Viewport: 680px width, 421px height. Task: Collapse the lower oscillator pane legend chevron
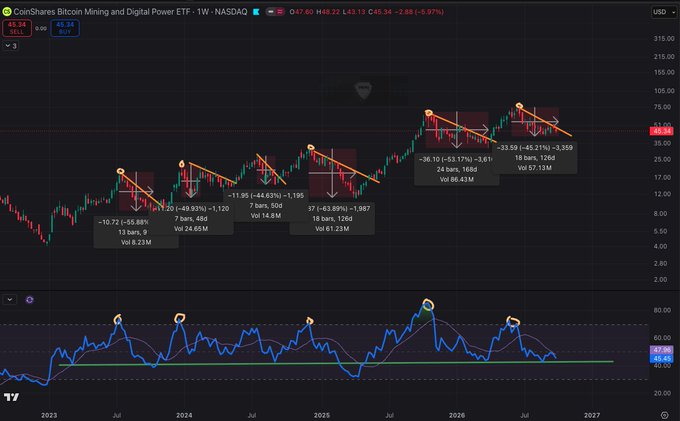click(x=10, y=300)
